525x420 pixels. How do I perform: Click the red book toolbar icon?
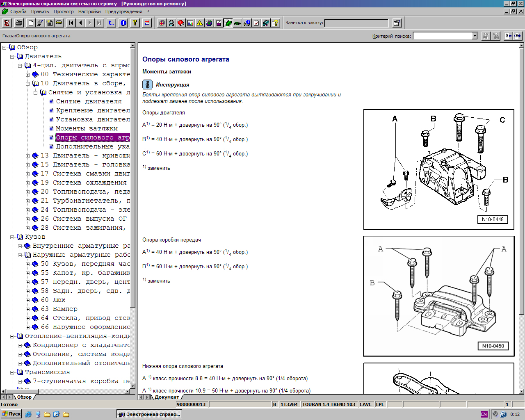pos(181,23)
